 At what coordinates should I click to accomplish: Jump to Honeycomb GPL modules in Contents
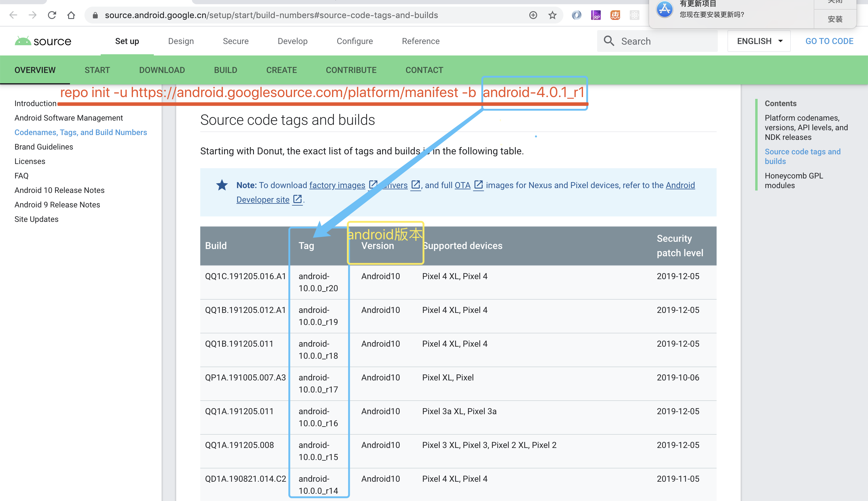pos(794,180)
